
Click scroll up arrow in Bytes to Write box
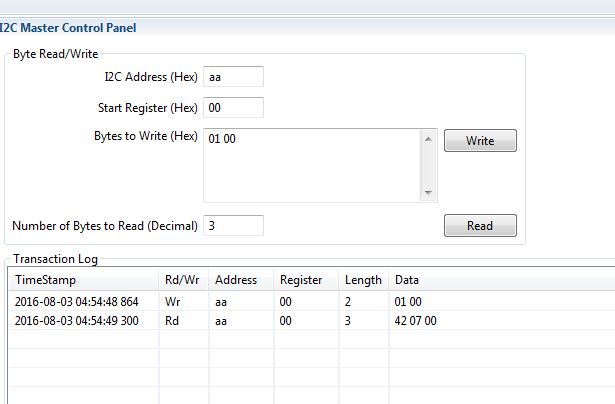tap(428, 138)
